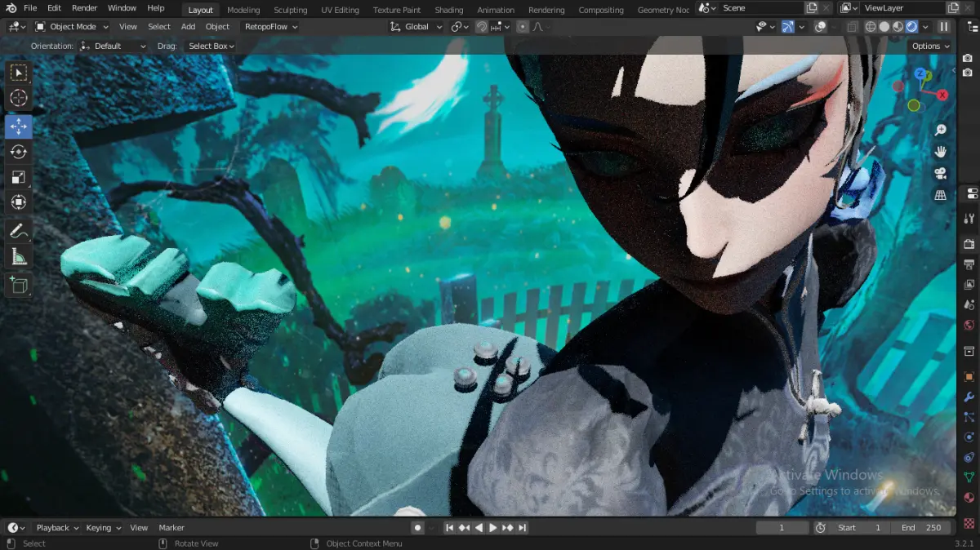Expand the Options dropdown

click(x=930, y=46)
